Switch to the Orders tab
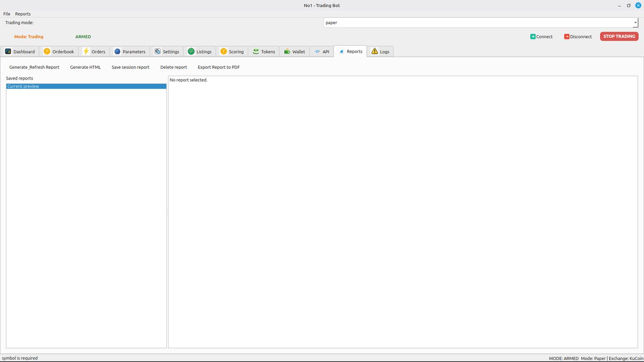 pyautogui.click(x=94, y=51)
